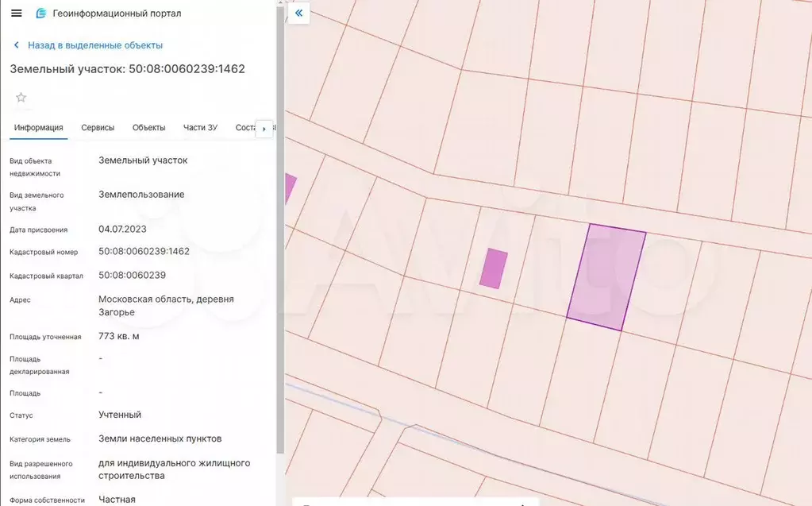Open the Геоинформационный портал title
This screenshot has height=506, width=812.
pos(117,14)
